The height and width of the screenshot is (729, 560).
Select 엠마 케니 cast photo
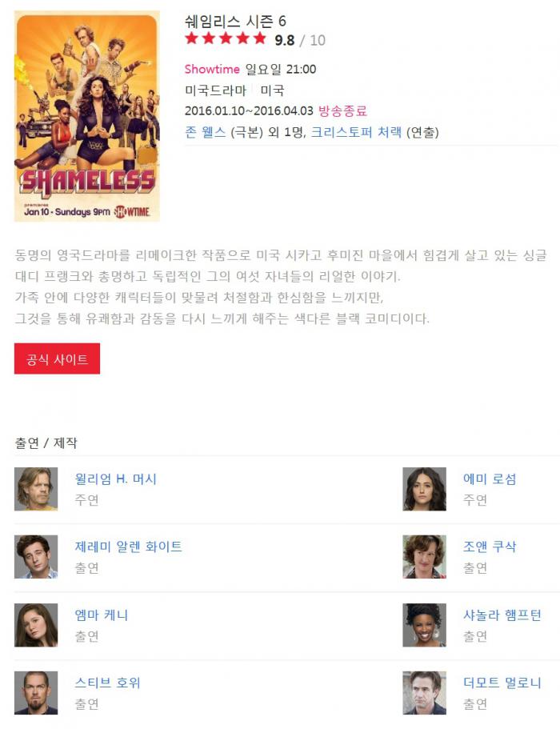[36, 625]
